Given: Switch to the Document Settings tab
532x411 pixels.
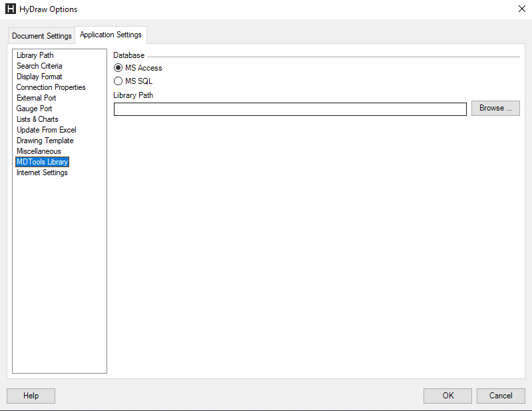Looking at the screenshot, I should 41,35.
